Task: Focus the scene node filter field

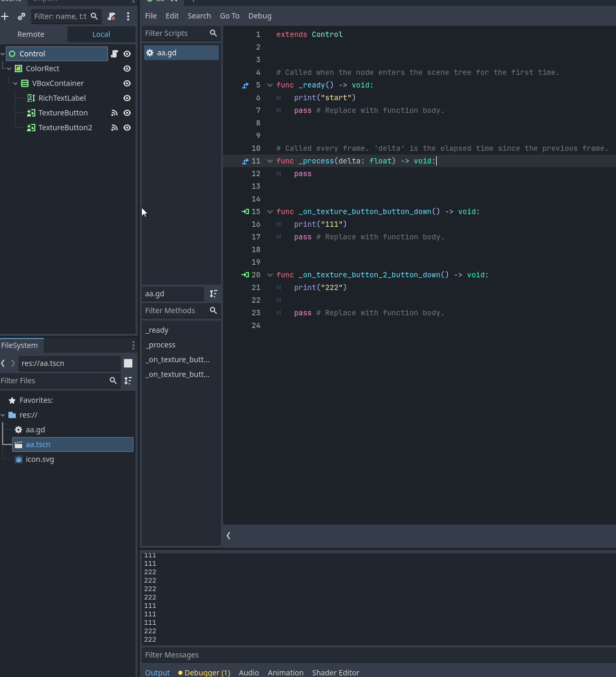Action: [65, 16]
